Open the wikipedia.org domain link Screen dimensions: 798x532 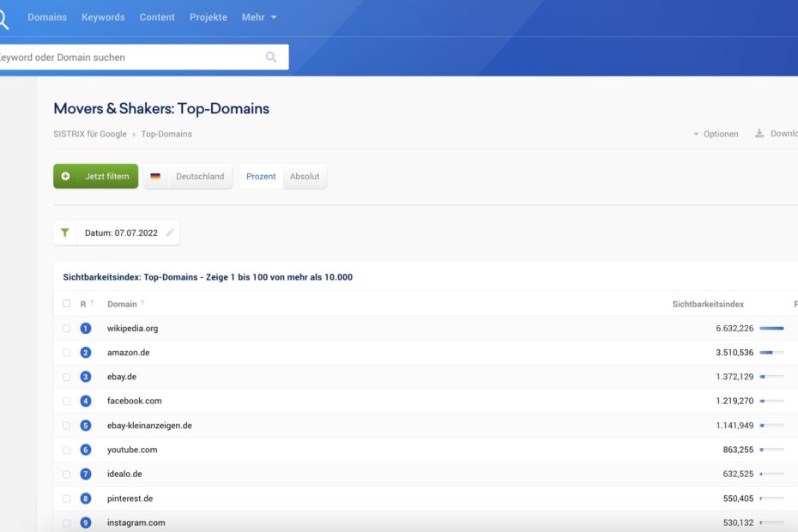click(133, 329)
